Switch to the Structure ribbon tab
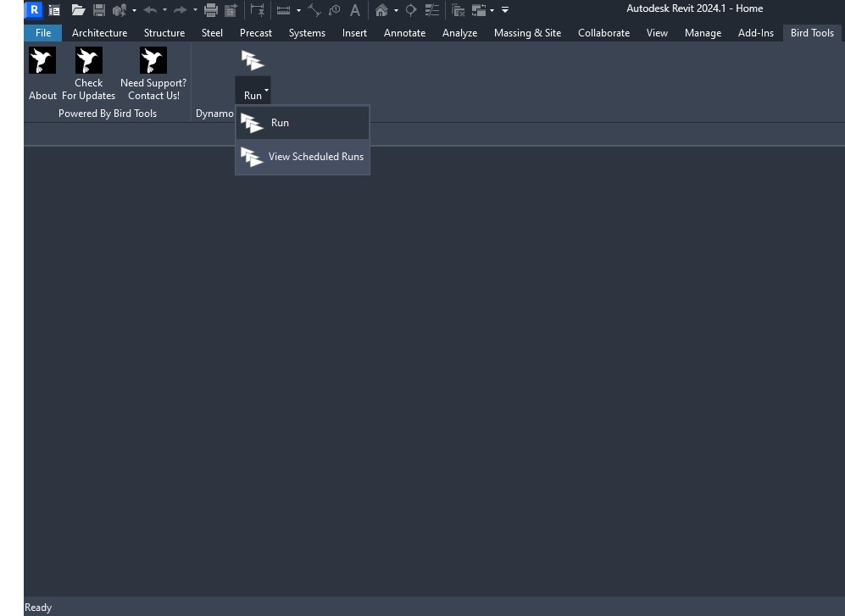This screenshot has width=845, height=616. click(164, 33)
